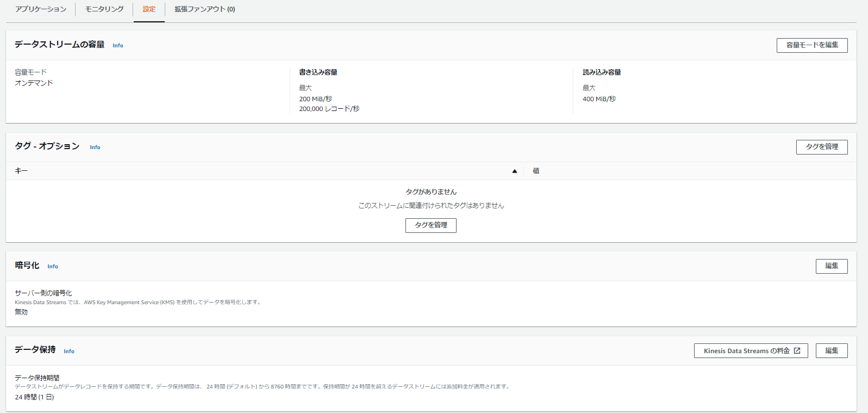Open Info link beside データストリームの容量

click(x=118, y=46)
